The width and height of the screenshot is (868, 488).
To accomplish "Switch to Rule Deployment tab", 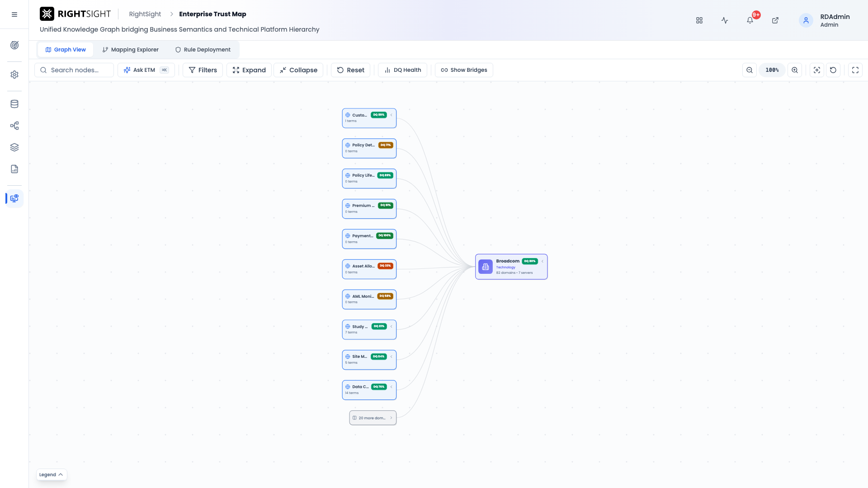I will click(203, 50).
